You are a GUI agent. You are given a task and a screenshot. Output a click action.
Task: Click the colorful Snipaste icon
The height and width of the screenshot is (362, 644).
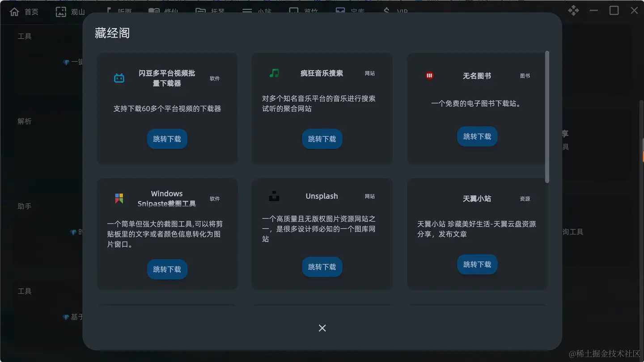[x=119, y=198]
